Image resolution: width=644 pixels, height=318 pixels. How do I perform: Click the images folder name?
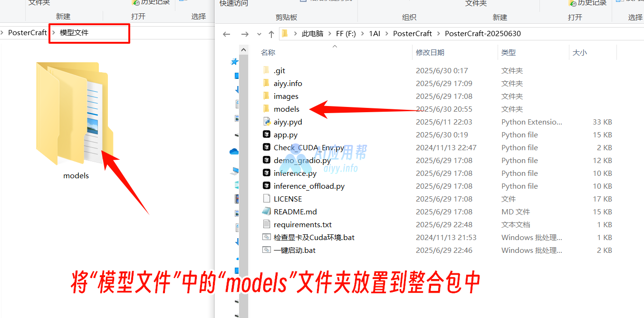pyautogui.click(x=286, y=96)
